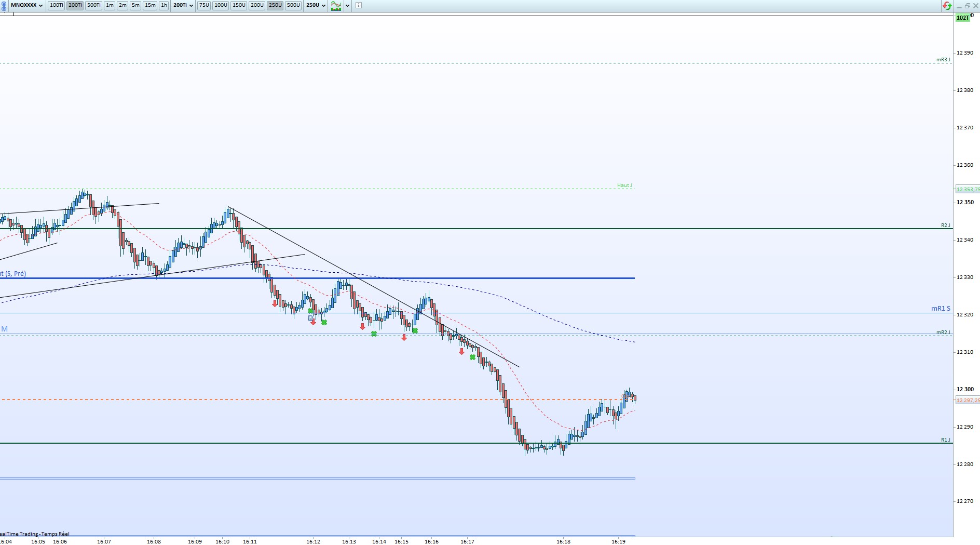The image size is (980, 545).
Task: Select the 500U range bars
Action: pyautogui.click(x=293, y=5)
